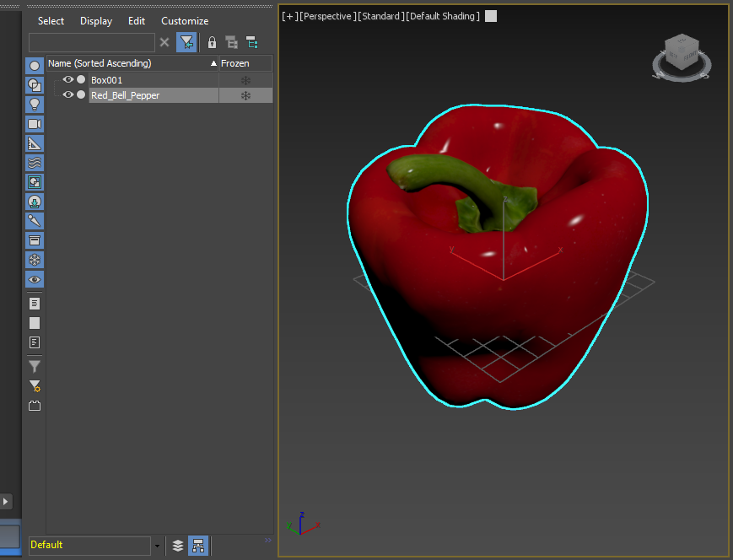Viewport: 733px width, 560px height.
Task: Toggle frozen state of Red_Bell_Pepper
Action: pos(245,96)
